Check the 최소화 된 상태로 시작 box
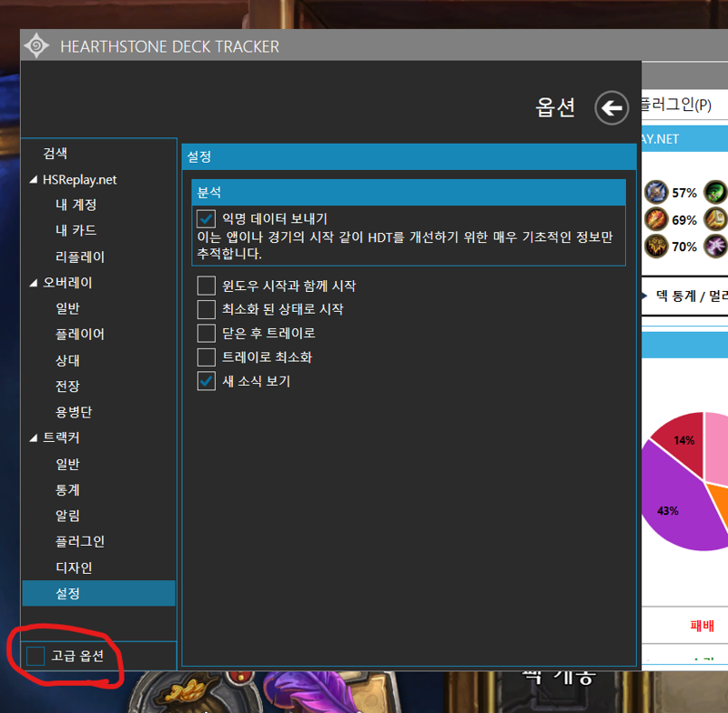 point(207,309)
